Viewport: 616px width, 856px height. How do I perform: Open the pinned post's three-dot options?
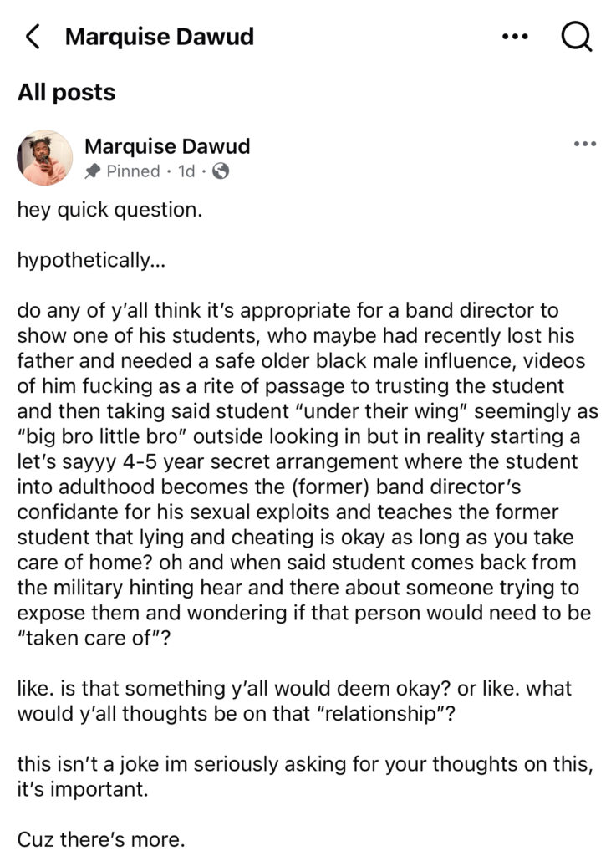(x=585, y=145)
